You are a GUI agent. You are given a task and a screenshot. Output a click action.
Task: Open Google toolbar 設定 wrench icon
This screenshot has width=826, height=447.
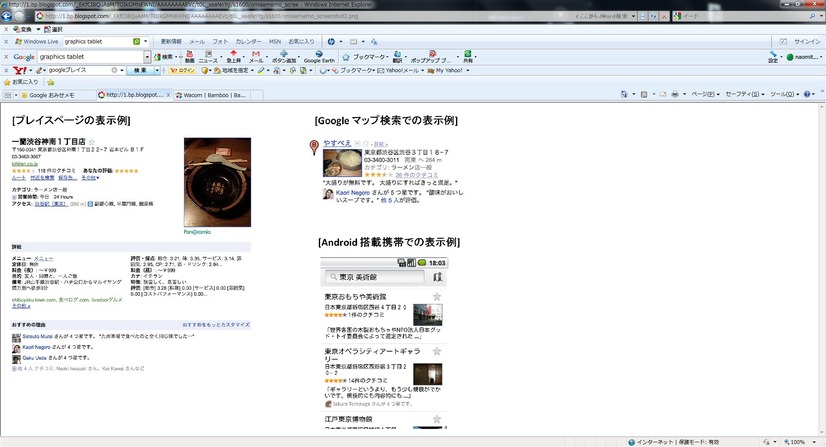[773, 57]
